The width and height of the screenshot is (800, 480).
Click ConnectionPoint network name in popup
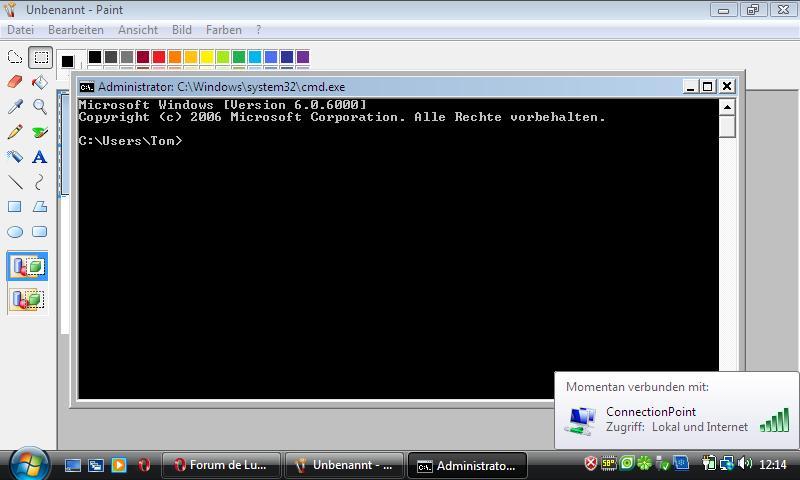point(651,412)
